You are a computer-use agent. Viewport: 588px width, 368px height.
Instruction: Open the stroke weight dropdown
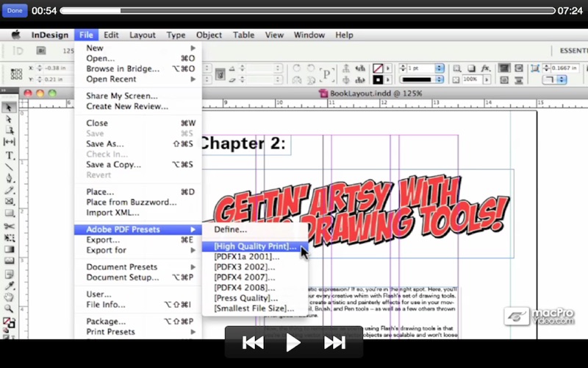(439, 68)
